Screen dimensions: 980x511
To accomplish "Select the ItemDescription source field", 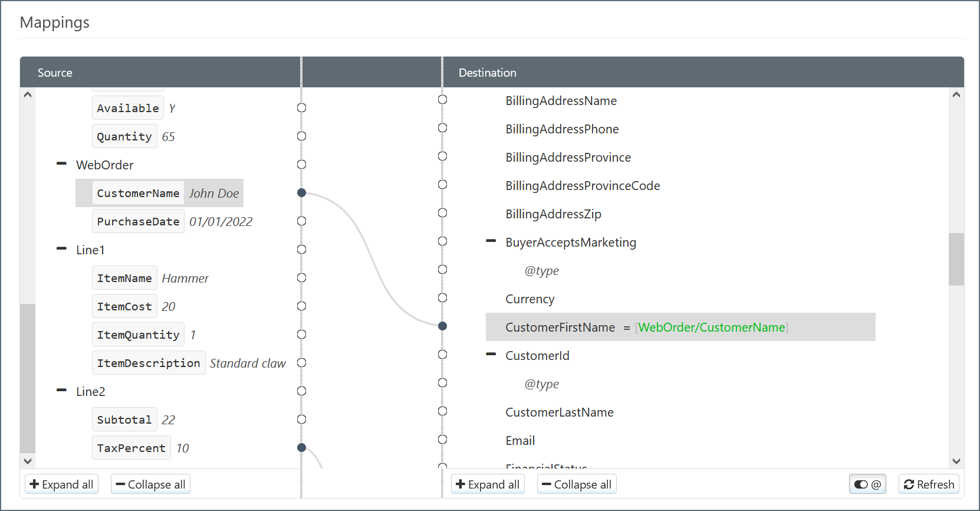I will point(149,363).
